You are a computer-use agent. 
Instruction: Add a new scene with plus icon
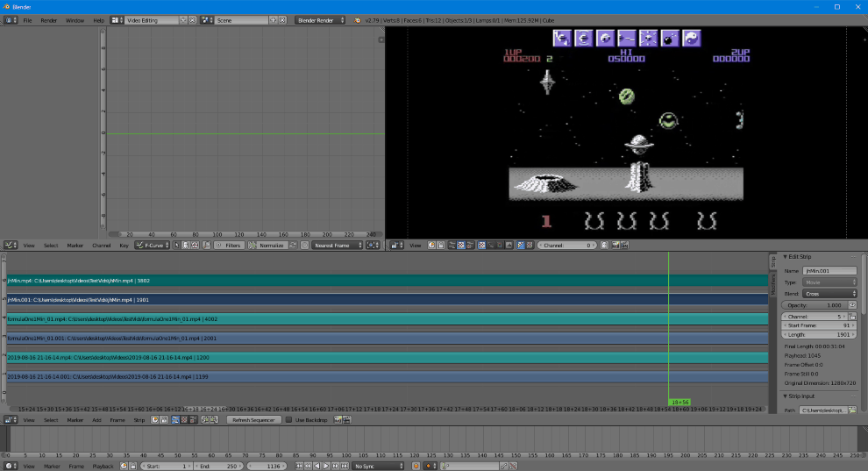(x=273, y=20)
